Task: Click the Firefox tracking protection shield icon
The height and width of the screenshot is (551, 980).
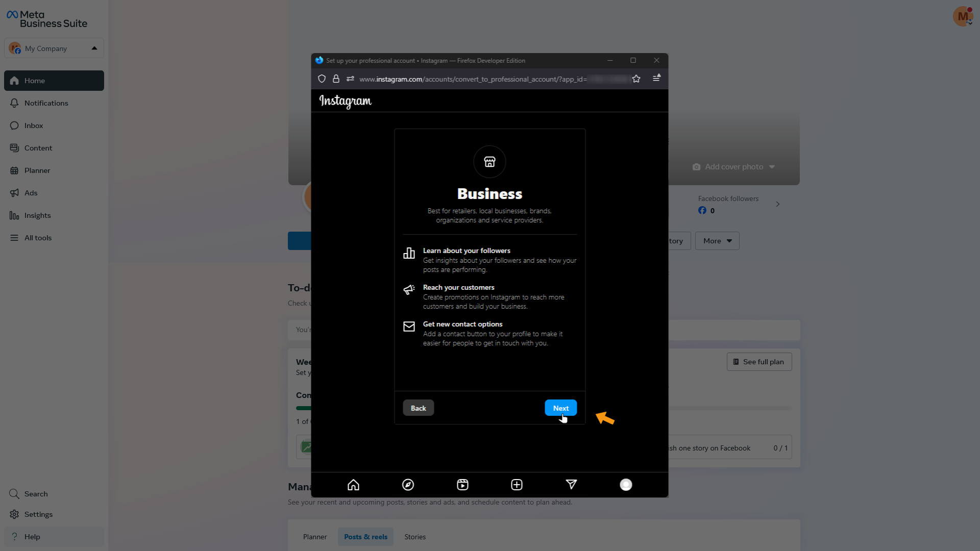Action: click(322, 79)
